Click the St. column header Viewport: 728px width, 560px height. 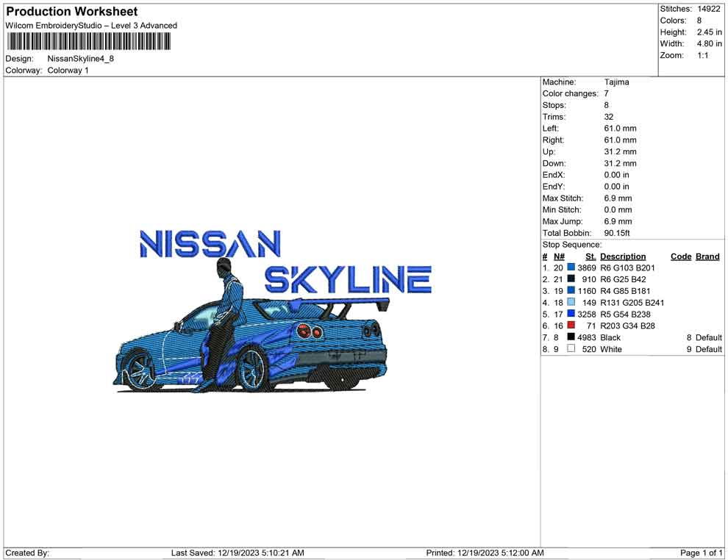tap(589, 256)
